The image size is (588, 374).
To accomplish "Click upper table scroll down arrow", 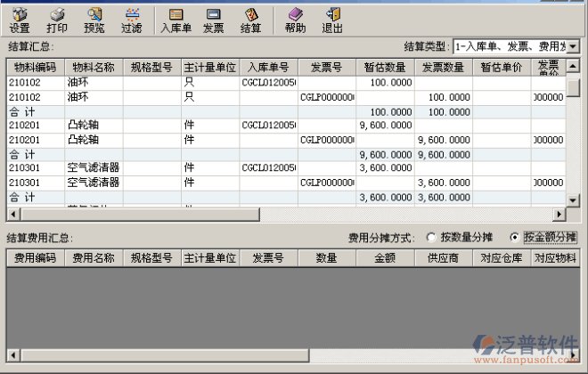I will point(573,200).
